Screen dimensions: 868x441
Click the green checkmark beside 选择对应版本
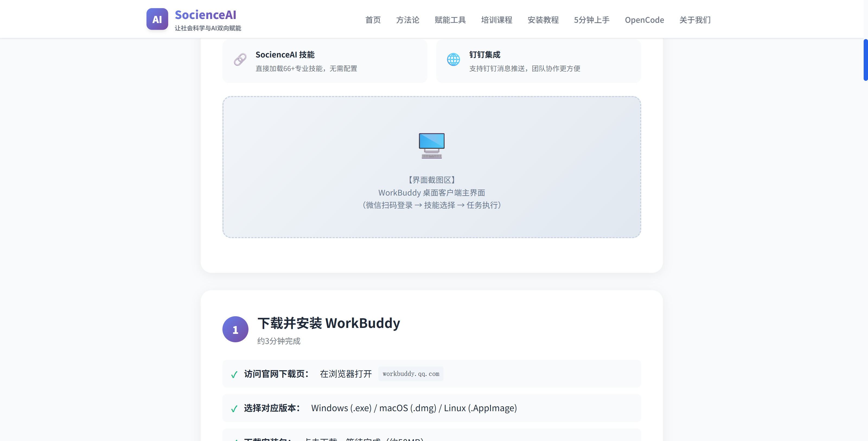(x=234, y=409)
